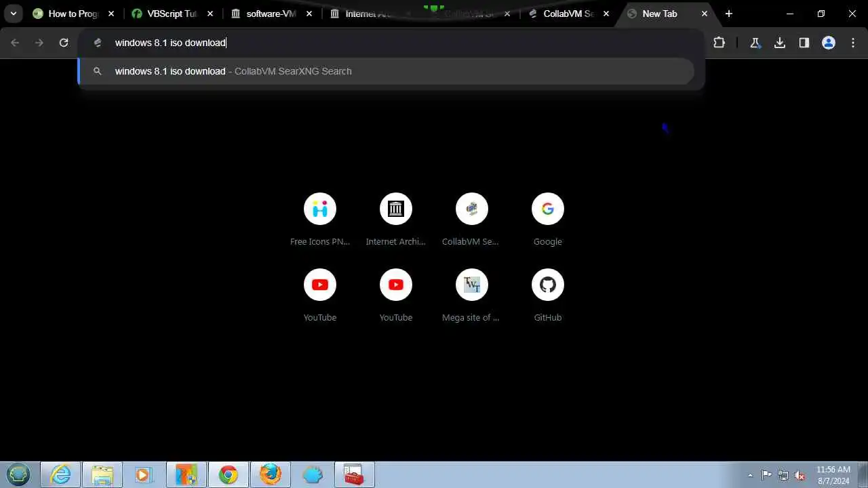The image size is (868, 488).
Task: Open Windows Explorer folder in taskbar
Action: [102, 474]
